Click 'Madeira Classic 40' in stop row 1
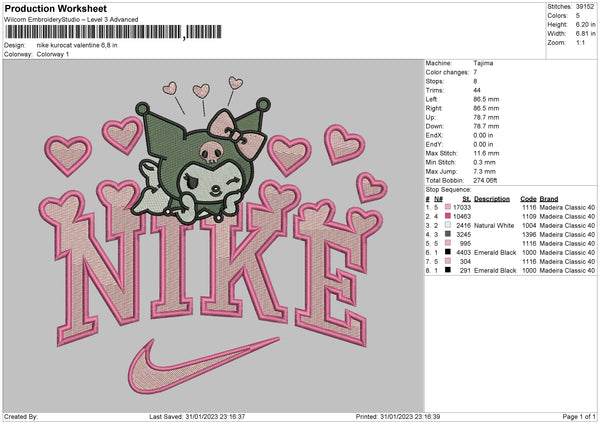The width and height of the screenshot is (600, 424). coord(567,207)
